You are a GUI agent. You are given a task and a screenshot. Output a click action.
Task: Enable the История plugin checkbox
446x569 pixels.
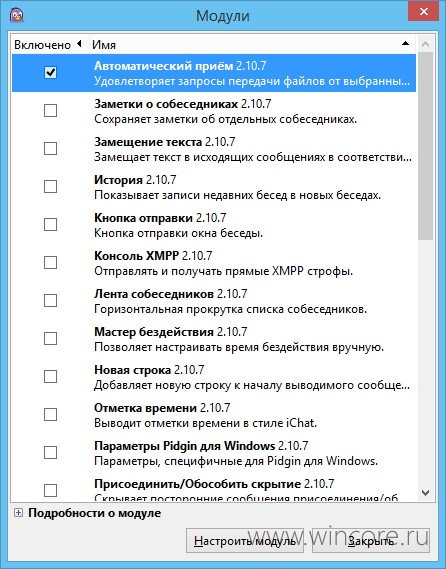[x=50, y=187]
